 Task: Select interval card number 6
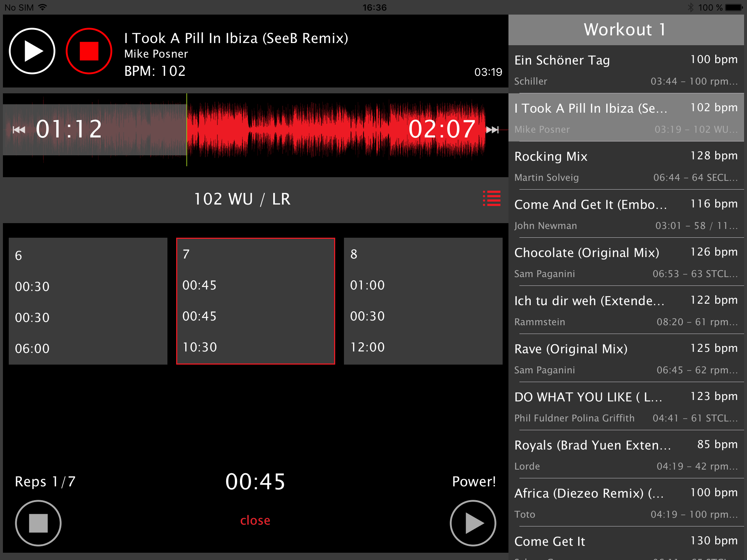tap(88, 301)
